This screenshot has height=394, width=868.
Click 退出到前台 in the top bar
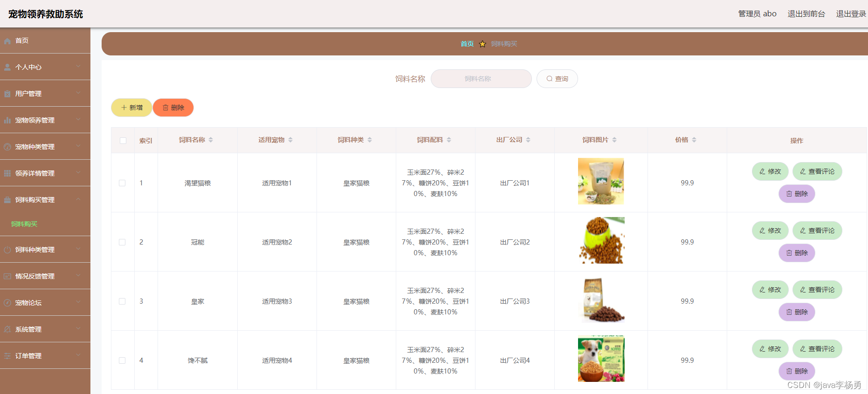click(806, 14)
